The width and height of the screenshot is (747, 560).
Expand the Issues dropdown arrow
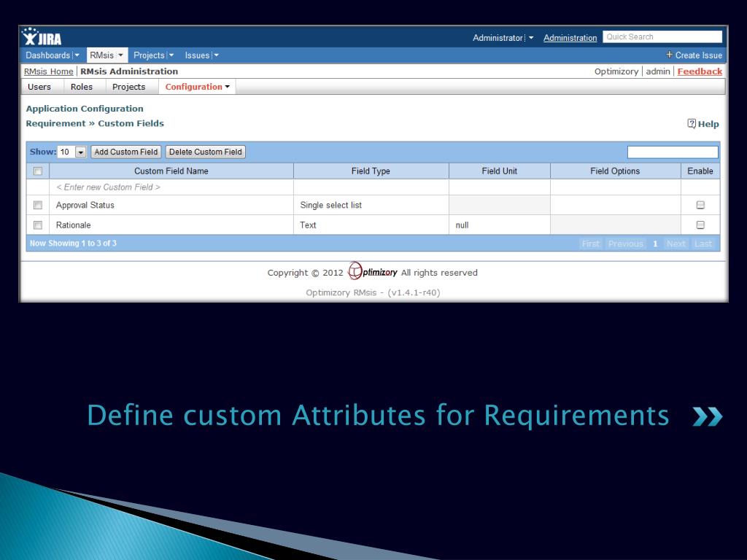(x=216, y=55)
